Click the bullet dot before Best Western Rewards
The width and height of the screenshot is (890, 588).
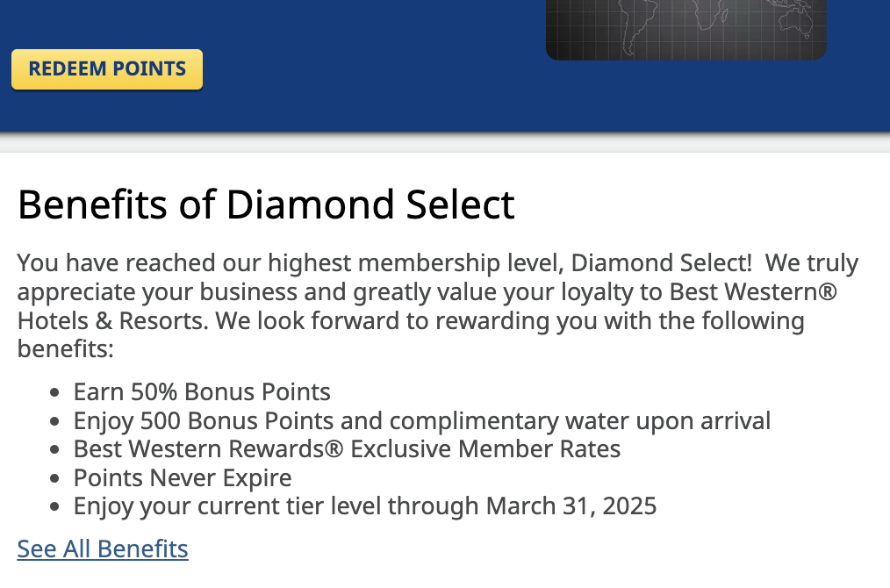click(x=56, y=451)
